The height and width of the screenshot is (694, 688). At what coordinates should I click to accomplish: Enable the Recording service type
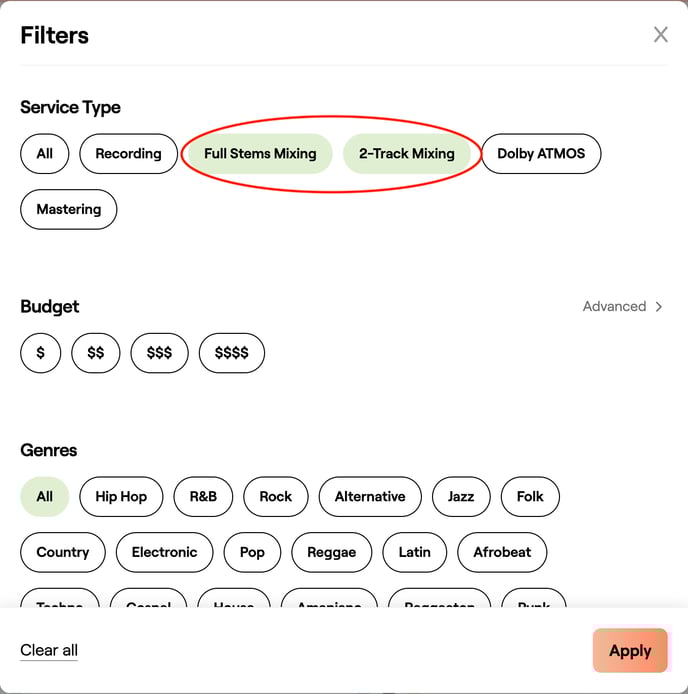[128, 154]
